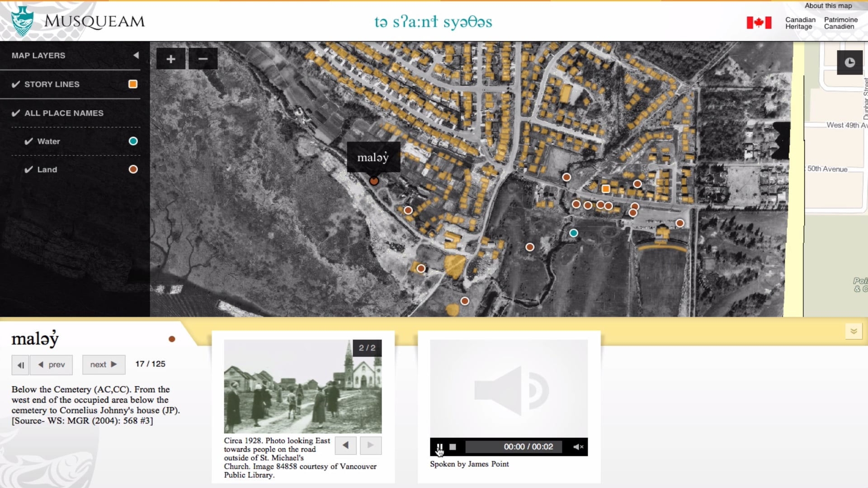Jump to first place name entry
Viewport: 868px width, 488px height.
coord(20,365)
